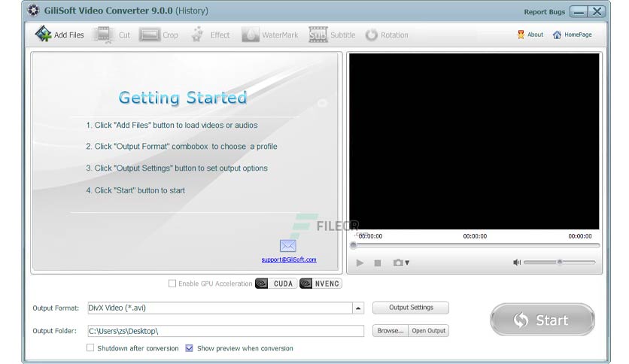Close the Video Converter window
Screen dimensions: 629x364
(x=597, y=11)
